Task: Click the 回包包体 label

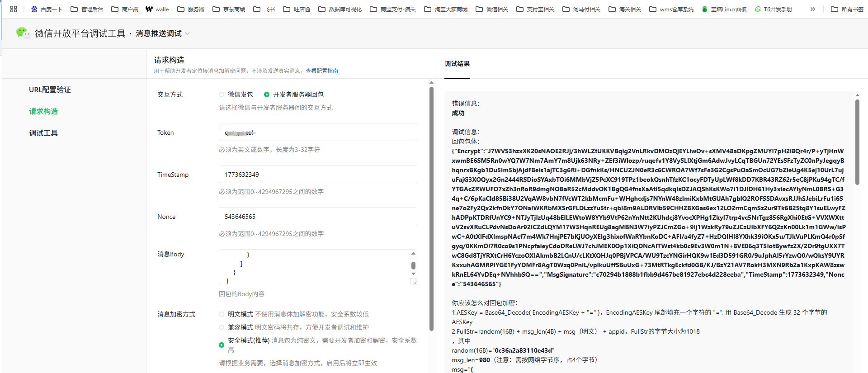Action: pyautogui.click(x=466, y=142)
